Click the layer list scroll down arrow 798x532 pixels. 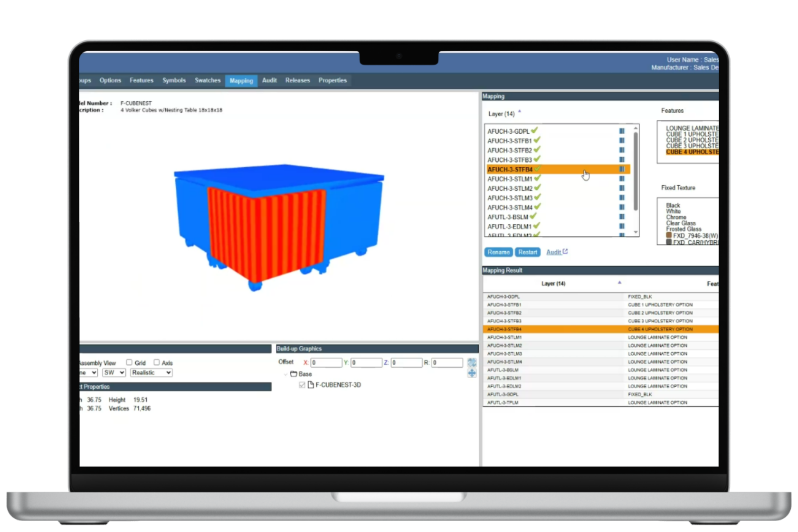click(x=636, y=232)
